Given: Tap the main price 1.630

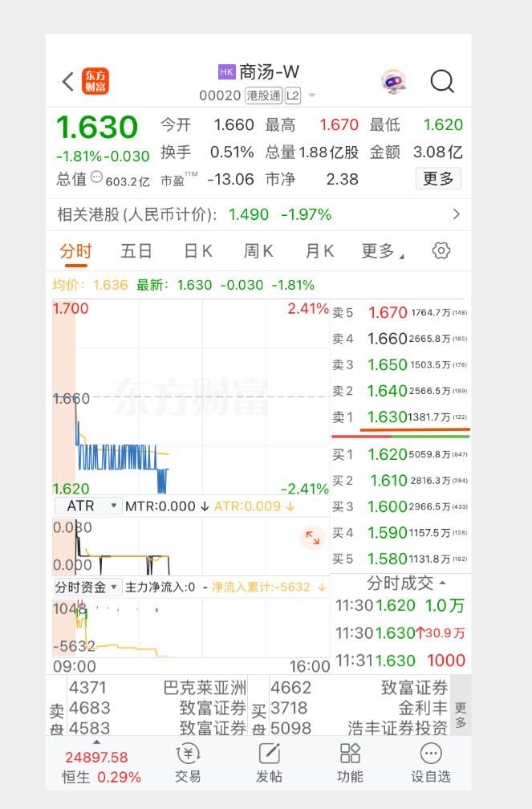Looking at the screenshot, I should 97,127.
